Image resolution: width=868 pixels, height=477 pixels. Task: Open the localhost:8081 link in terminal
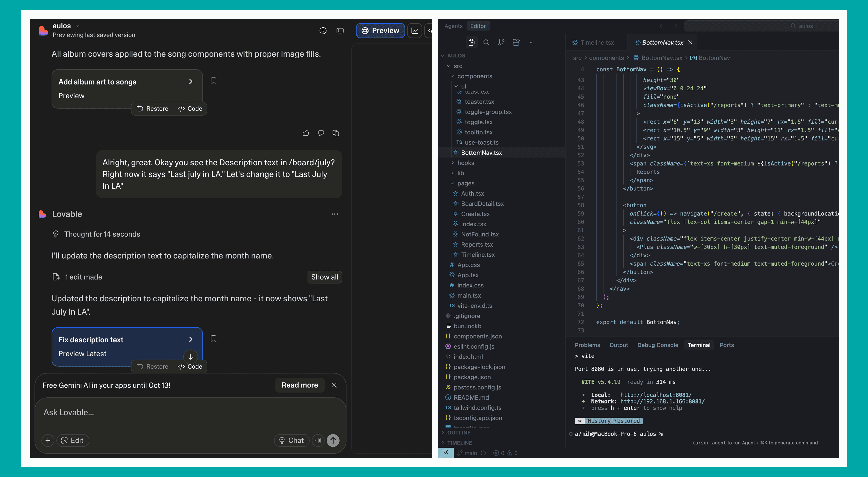point(656,395)
